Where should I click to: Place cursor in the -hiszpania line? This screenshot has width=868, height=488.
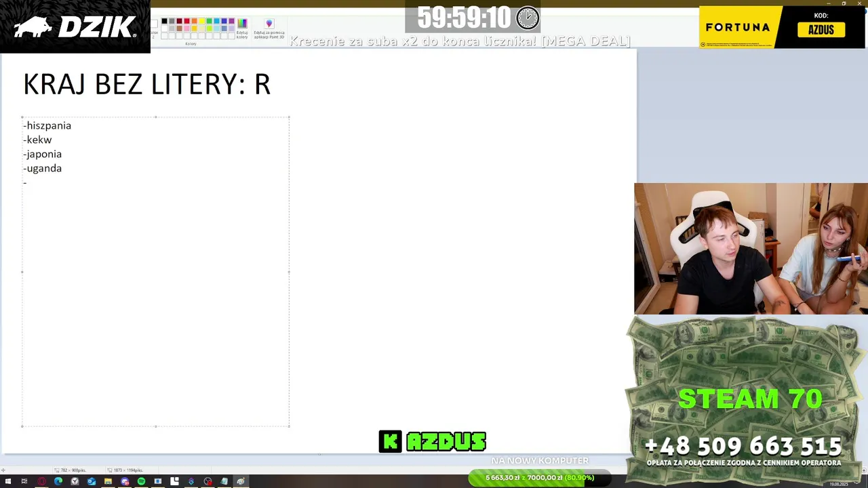47,125
